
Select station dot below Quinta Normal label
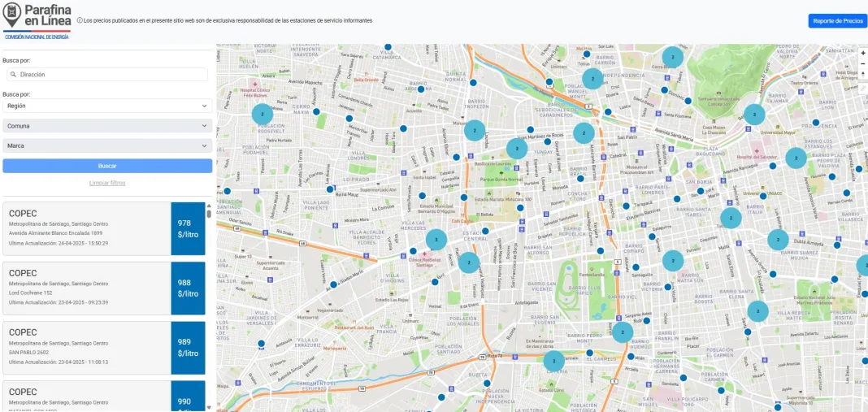473,83
